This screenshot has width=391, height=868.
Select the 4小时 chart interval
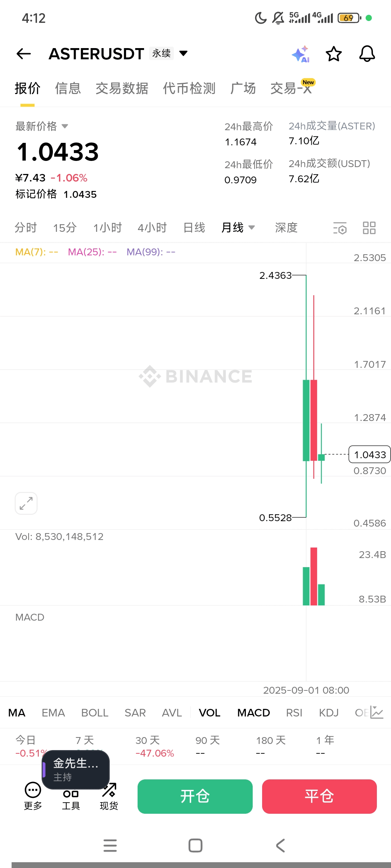pyautogui.click(x=152, y=228)
